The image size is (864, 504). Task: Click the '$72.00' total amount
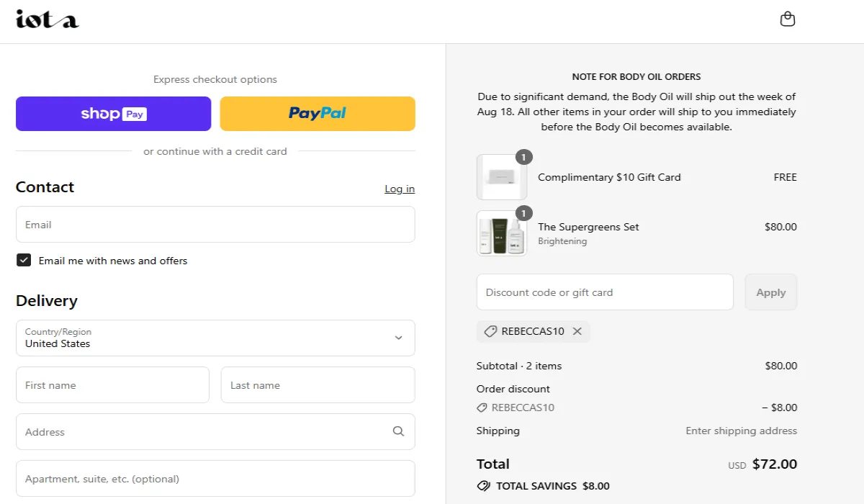click(775, 464)
